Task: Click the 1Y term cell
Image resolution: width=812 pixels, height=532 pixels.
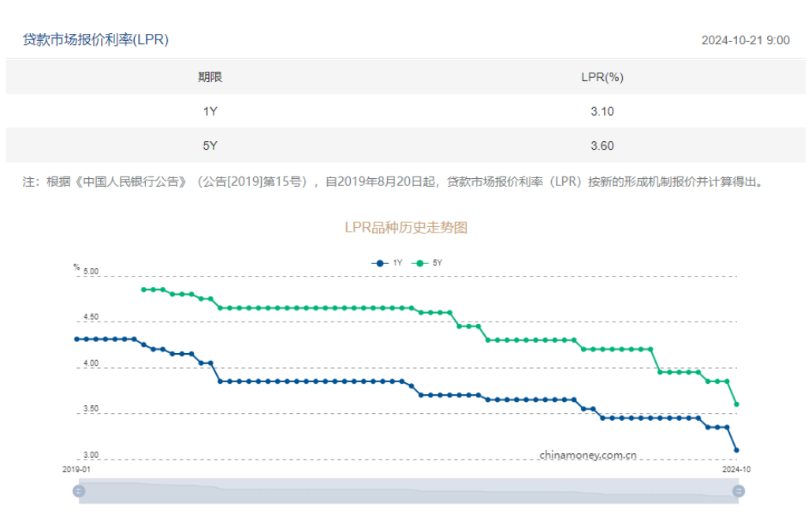Action: coord(210,111)
